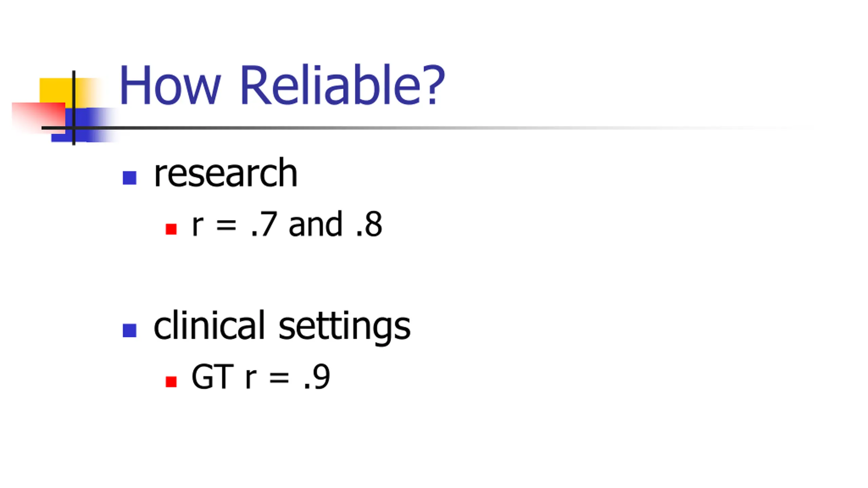Click the red bullet before r = .7

[171, 229]
